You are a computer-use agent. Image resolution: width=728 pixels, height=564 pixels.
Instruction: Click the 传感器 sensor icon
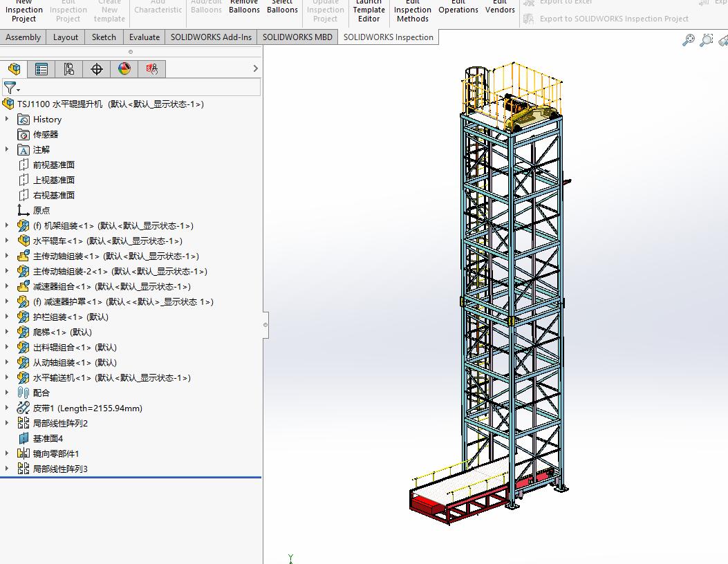(24, 135)
